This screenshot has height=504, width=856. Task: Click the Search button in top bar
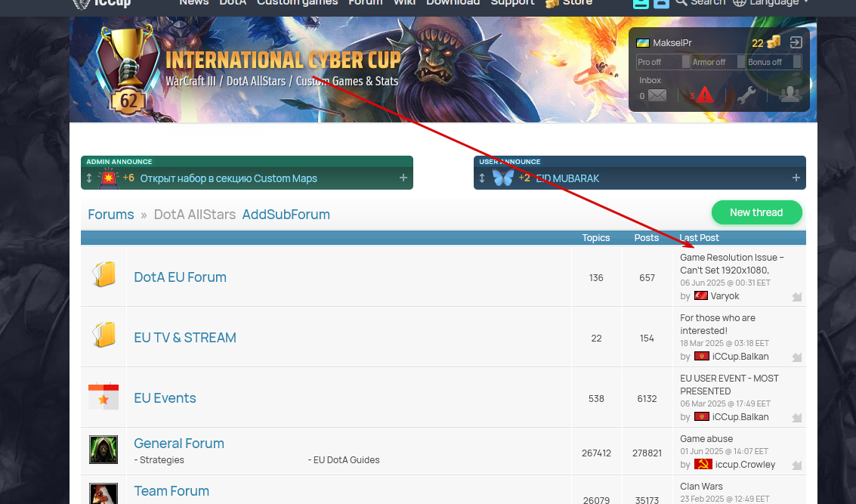[x=701, y=3]
